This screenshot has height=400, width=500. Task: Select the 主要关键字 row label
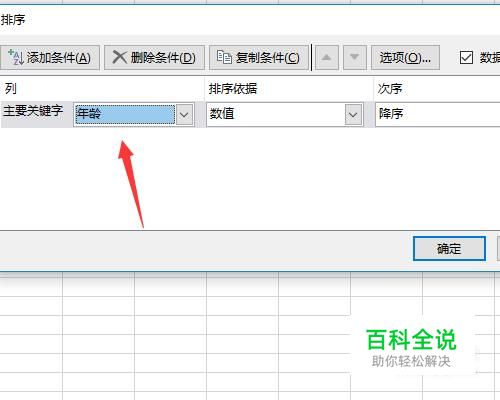coord(33,111)
